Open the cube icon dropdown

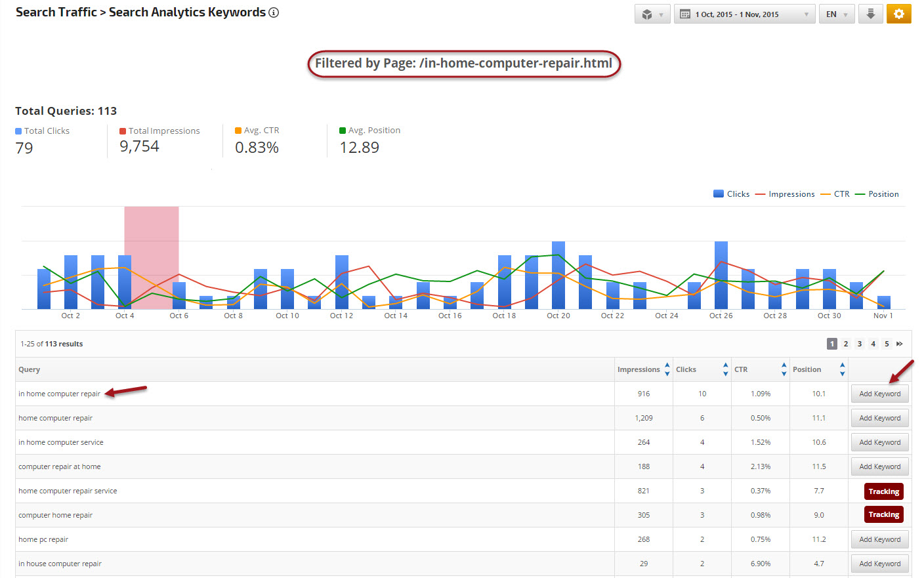click(x=652, y=14)
